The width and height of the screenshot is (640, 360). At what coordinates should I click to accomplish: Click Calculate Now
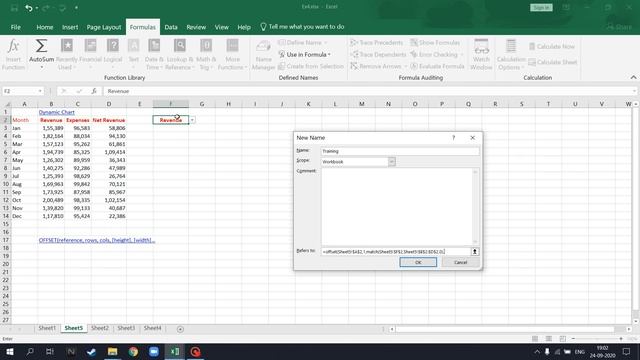point(552,47)
